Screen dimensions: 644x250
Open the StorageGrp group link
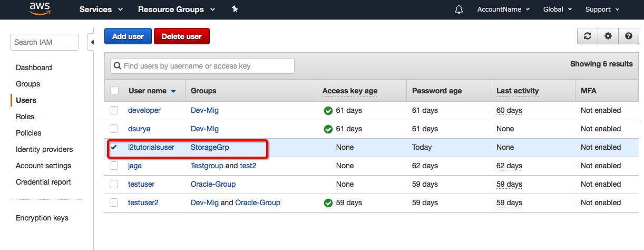[210, 147]
